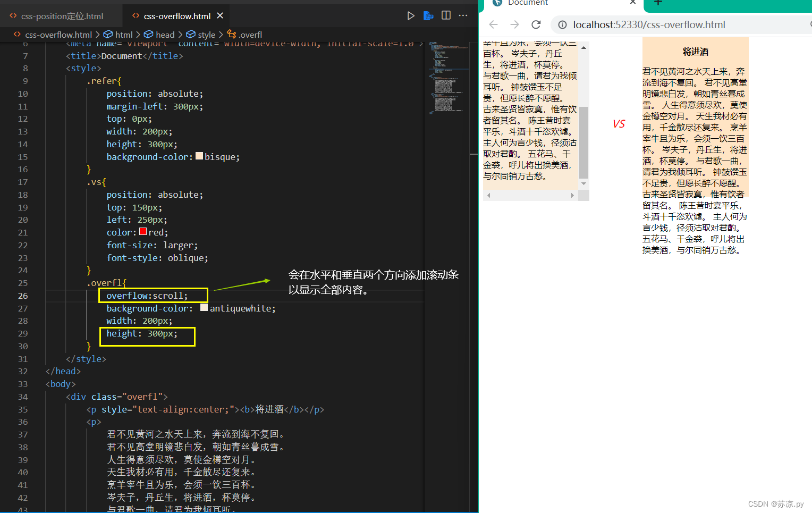Go back in the browser
Image resolution: width=812 pixels, height=513 pixels.
click(x=493, y=24)
